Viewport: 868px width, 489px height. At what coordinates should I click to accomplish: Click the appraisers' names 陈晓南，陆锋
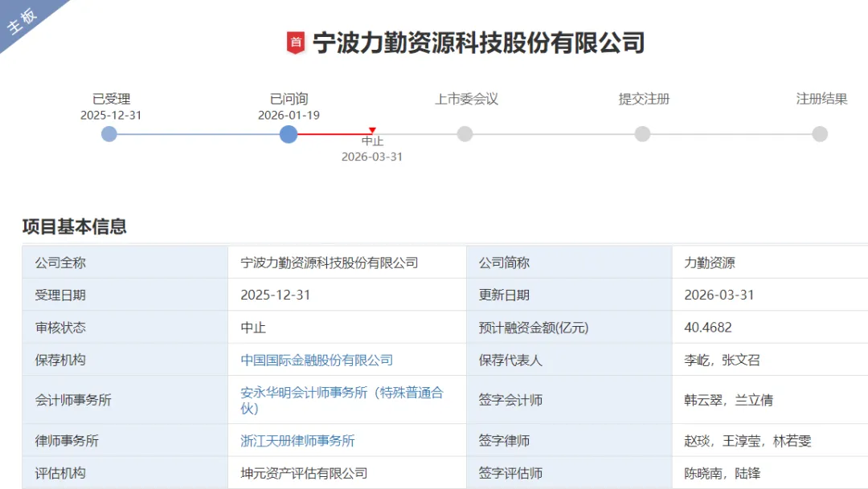click(x=722, y=473)
